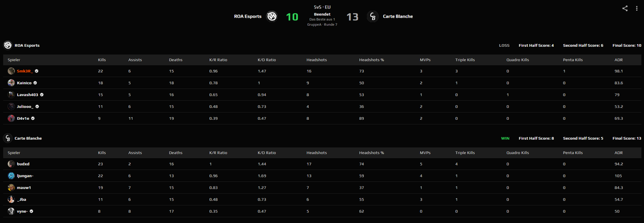This screenshot has width=644, height=223.
Task: Click grey score 13 in match header
Action: click(352, 17)
